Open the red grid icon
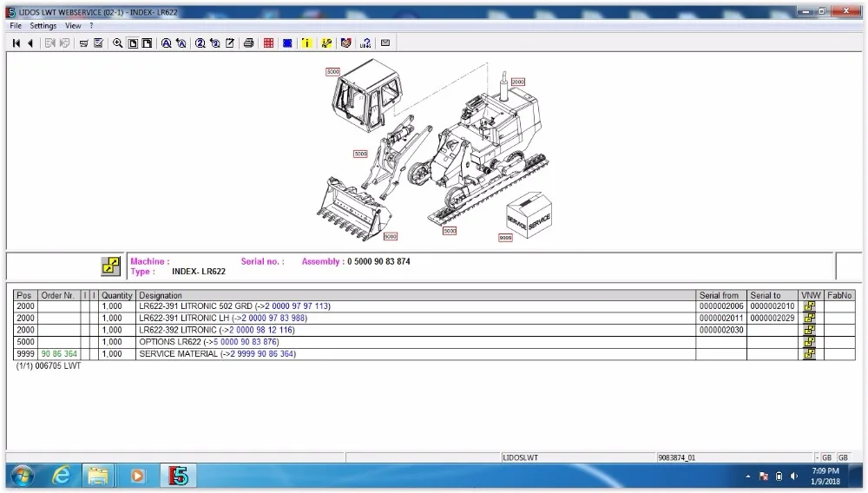Viewport: 868px width, 493px height. [268, 43]
